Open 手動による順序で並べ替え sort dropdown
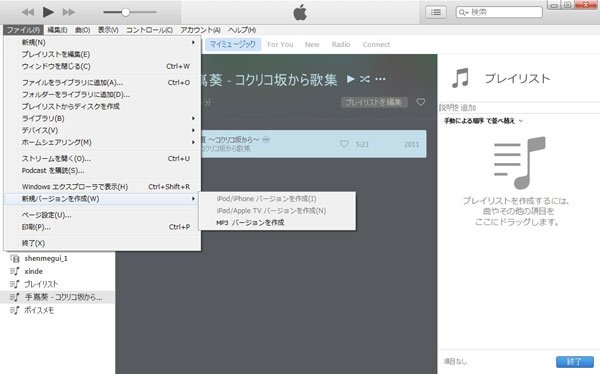 (x=483, y=121)
